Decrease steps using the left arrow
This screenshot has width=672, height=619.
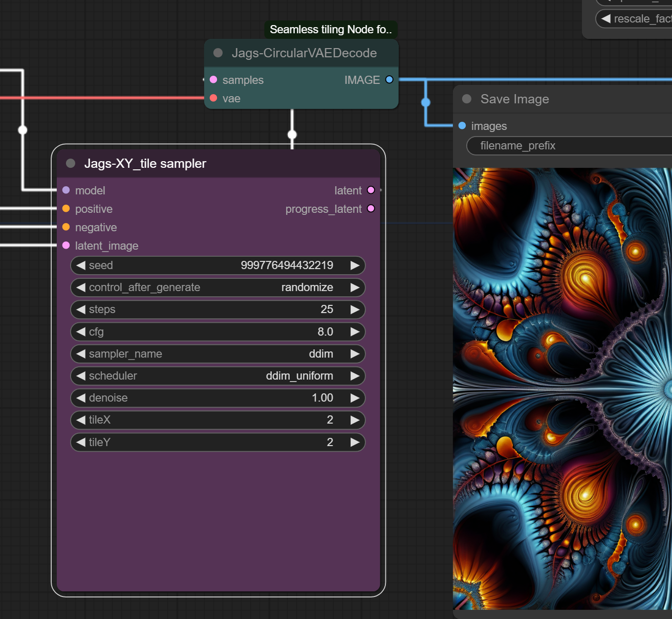click(80, 309)
